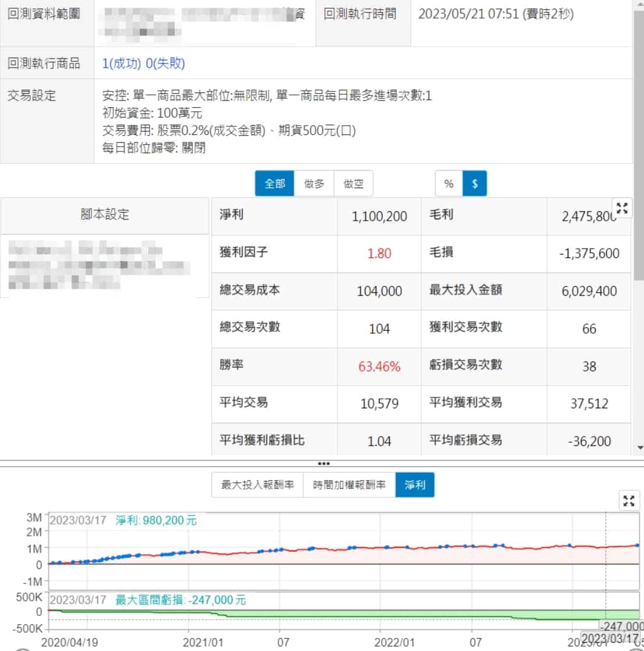Click the 腳本設定 panel header
Viewport: 644px width, 651px height.
pyautogui.click(x=105, y=215)
